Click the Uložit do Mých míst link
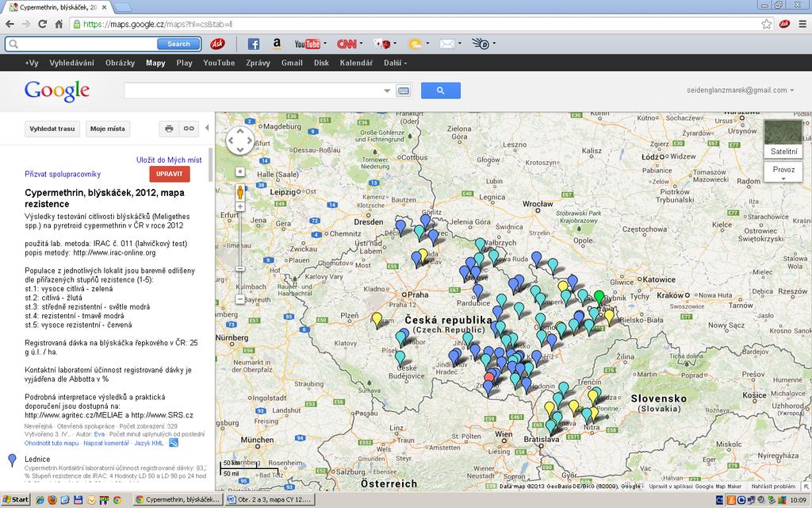This screenshot has height=508, width=812. click(x=169, y=160)
